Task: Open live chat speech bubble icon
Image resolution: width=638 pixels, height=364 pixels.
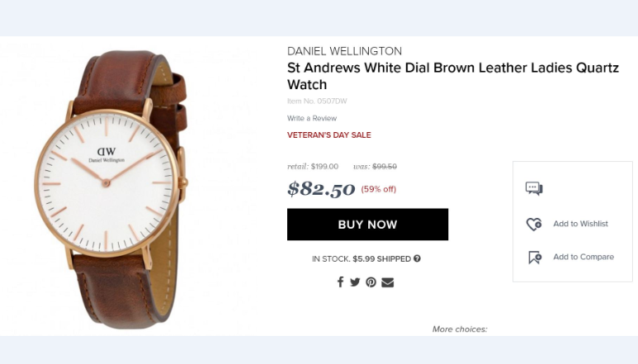Action: tap(534, 188)
